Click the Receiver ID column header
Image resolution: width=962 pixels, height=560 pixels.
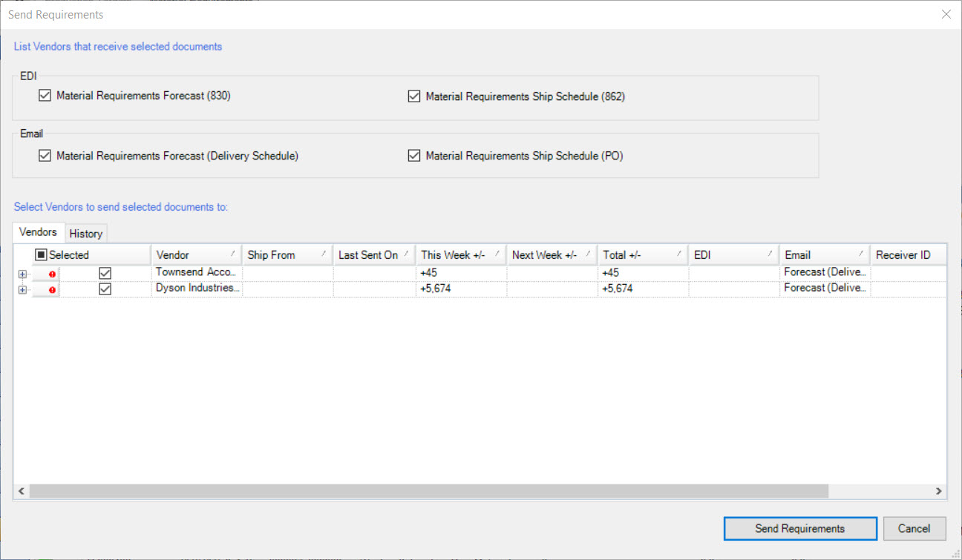909,255
